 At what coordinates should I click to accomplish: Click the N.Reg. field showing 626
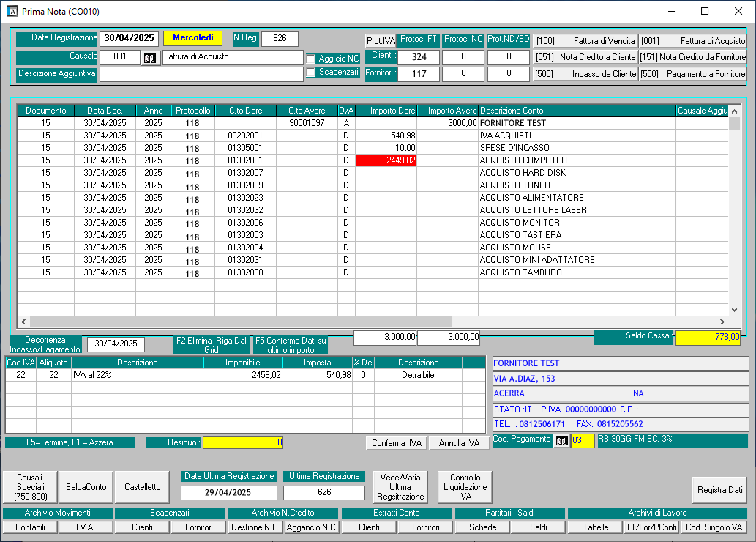point(280,38)
